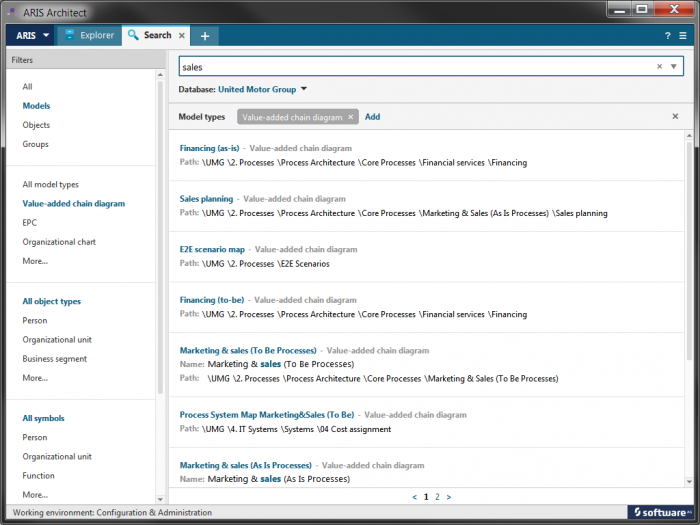700x525 pixels.
Task: Open help with the question mark icon
Action: coord(667,36)
